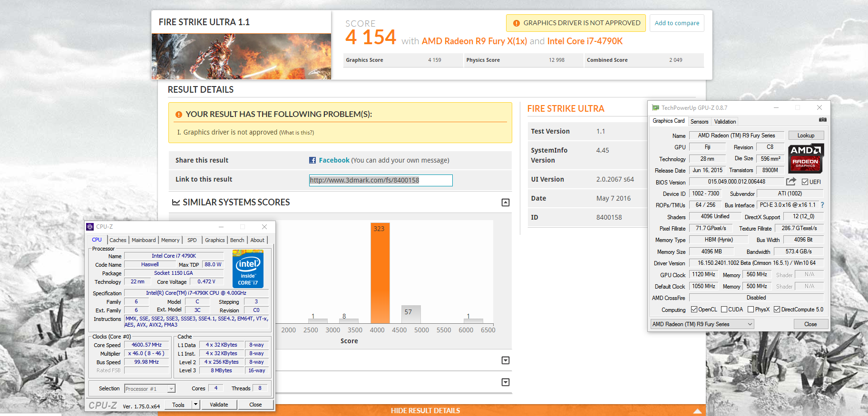Click the bus interface question mark in GPU-Z

822,205
